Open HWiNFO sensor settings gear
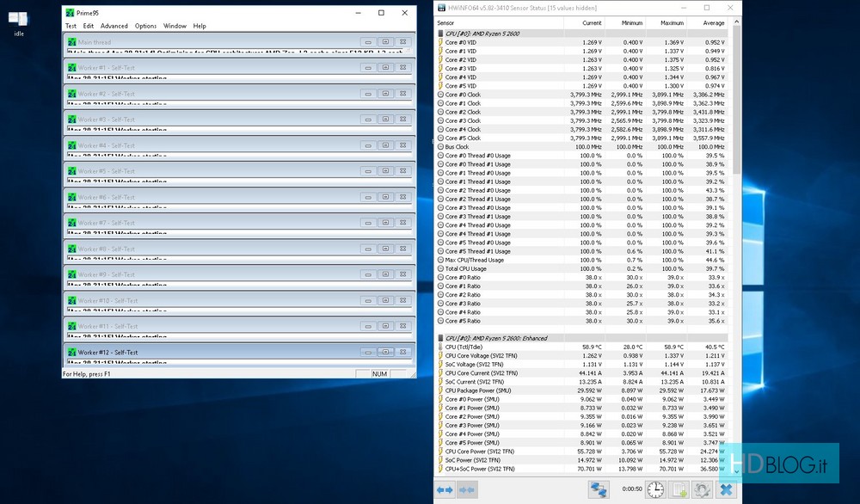860x504 pixels. click(x=703, y=489)
